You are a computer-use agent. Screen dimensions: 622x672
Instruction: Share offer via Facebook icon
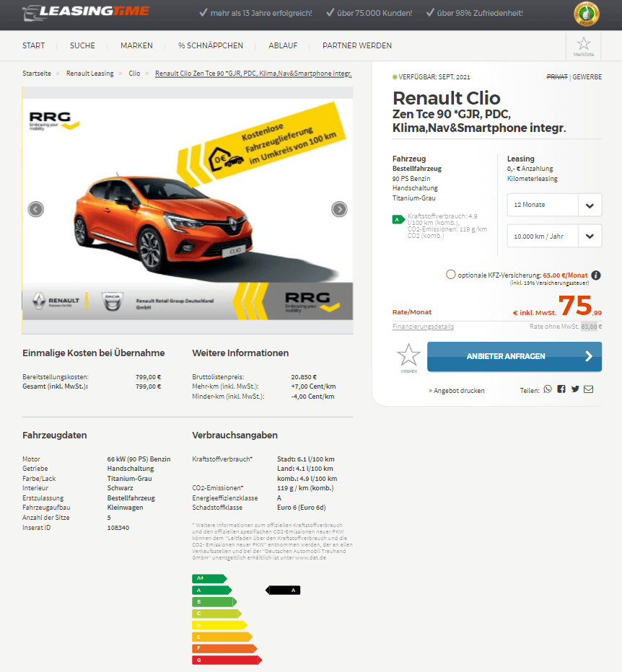point(561,389)
